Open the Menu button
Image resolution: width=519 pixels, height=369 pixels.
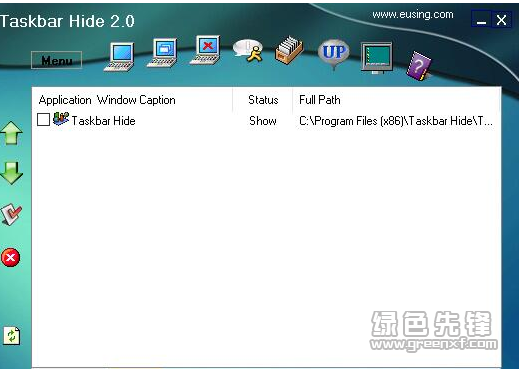coord(56,60)
